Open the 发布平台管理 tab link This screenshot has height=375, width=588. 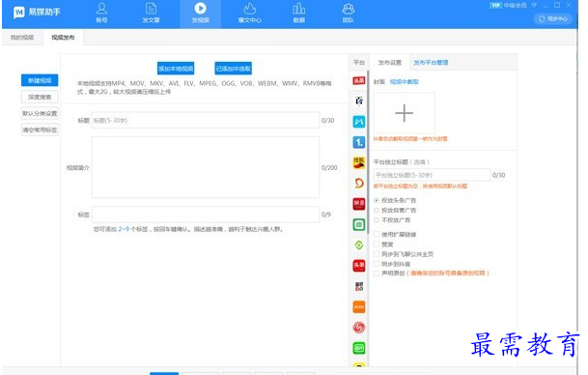[x=431, y=63]
